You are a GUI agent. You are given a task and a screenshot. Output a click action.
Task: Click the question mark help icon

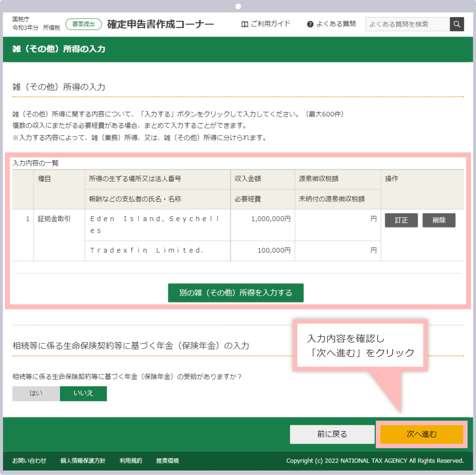pos(310,24)
